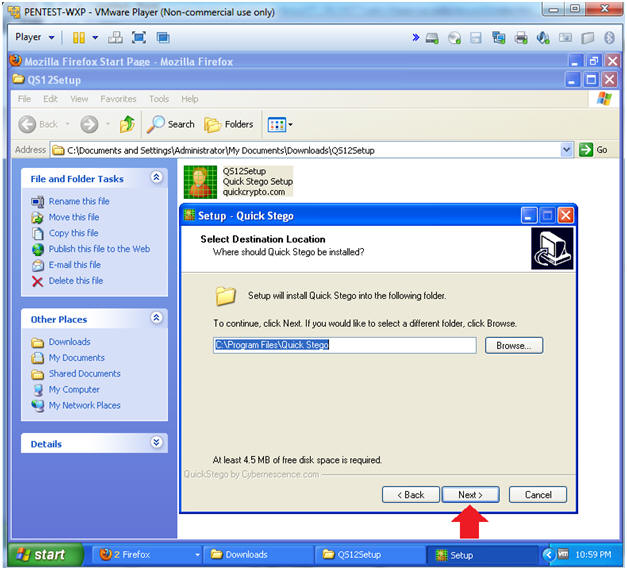Click E-mail this file link
Viewport: 627px width, 570px height.
coord(74,265)
